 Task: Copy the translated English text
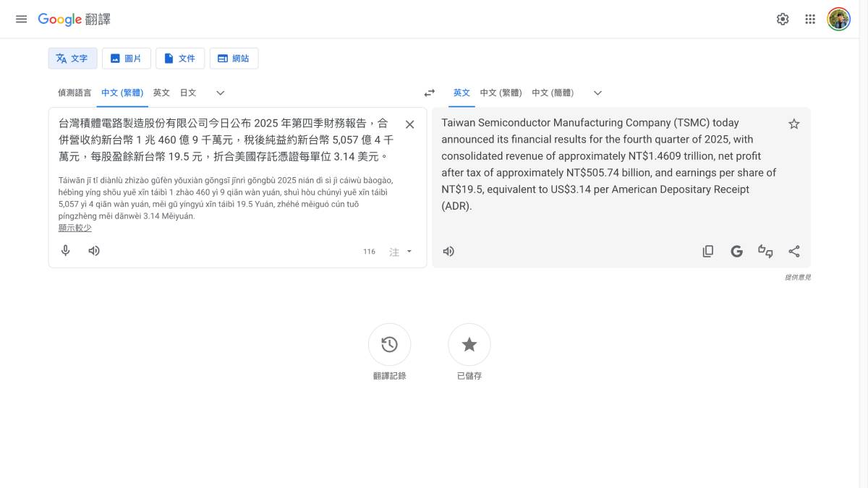(x=708, y=252)
